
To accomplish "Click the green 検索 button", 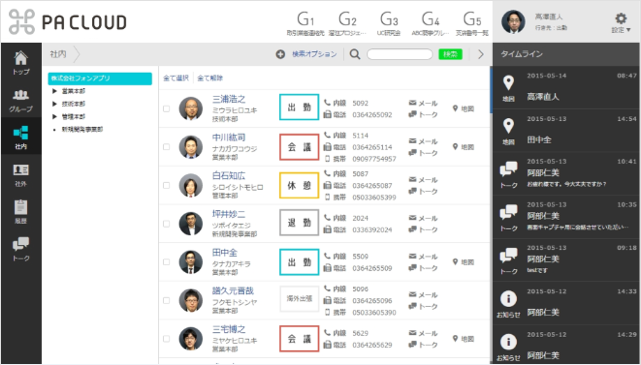I will click(x=450, y=54).
